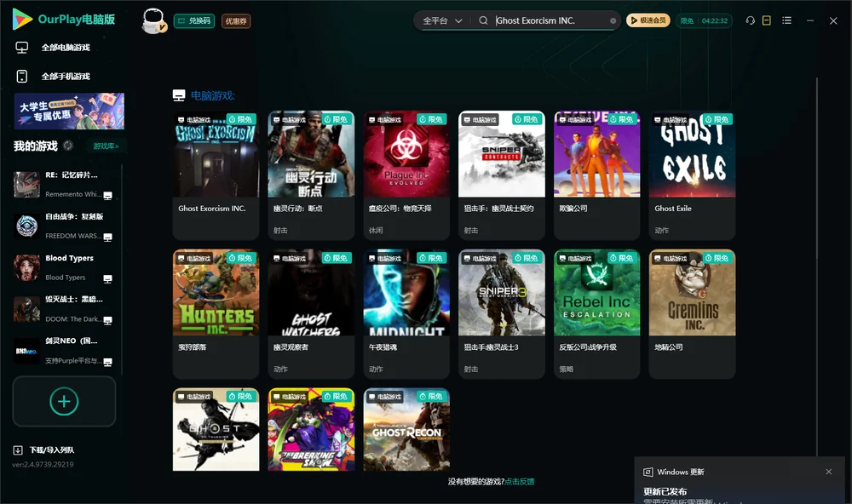
Task: Click the PC monitor icon on Blood Typers row
Action: click(107, 279)
